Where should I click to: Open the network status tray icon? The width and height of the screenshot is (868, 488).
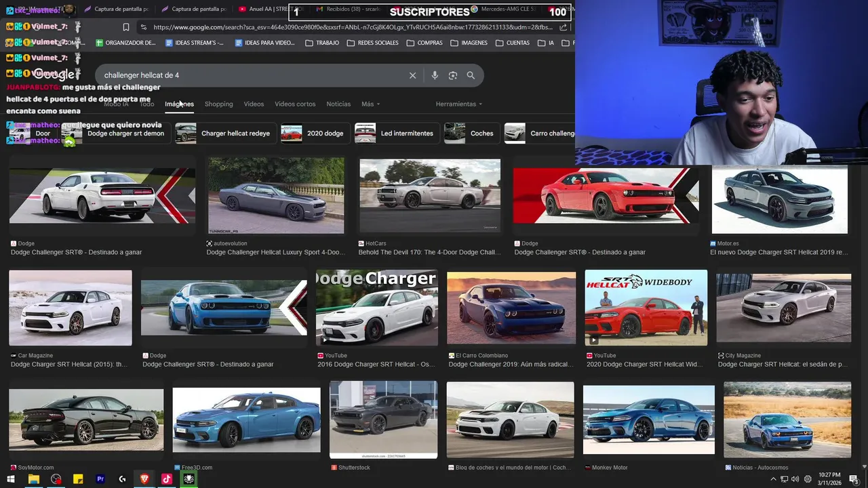785,479
